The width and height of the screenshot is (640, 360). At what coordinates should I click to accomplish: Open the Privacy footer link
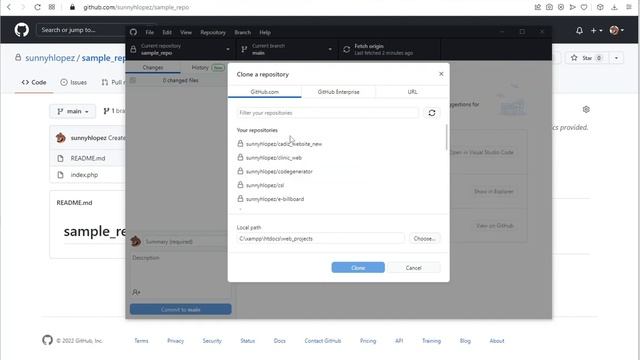(x=176, y=340)
